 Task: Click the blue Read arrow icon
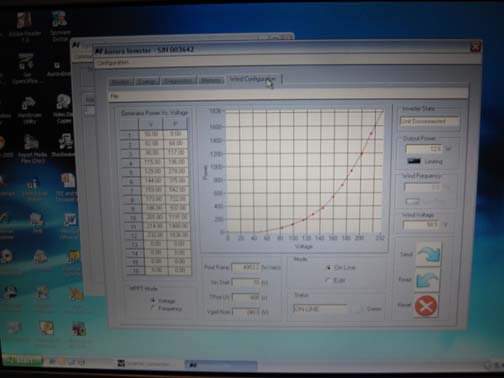coord(428,280)
